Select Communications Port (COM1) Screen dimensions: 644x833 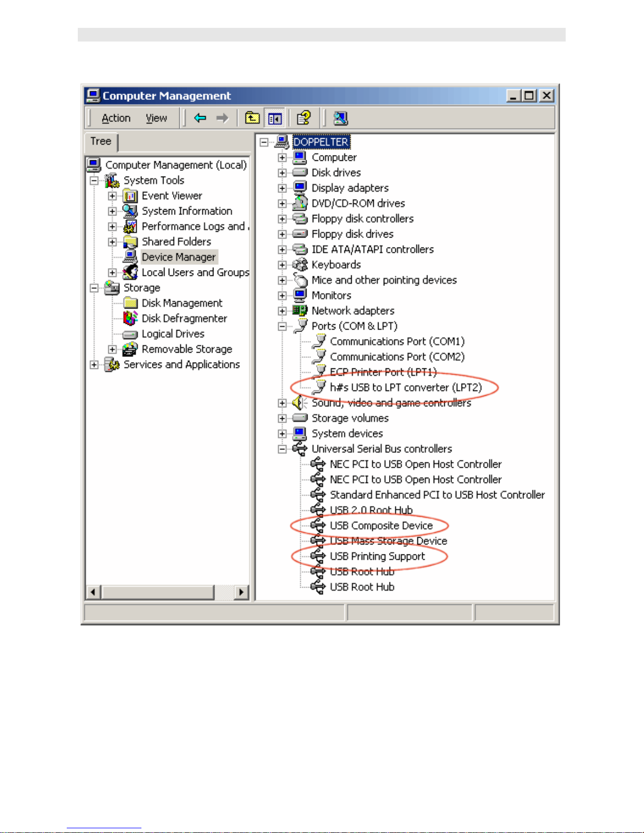[x=397, y=342]
